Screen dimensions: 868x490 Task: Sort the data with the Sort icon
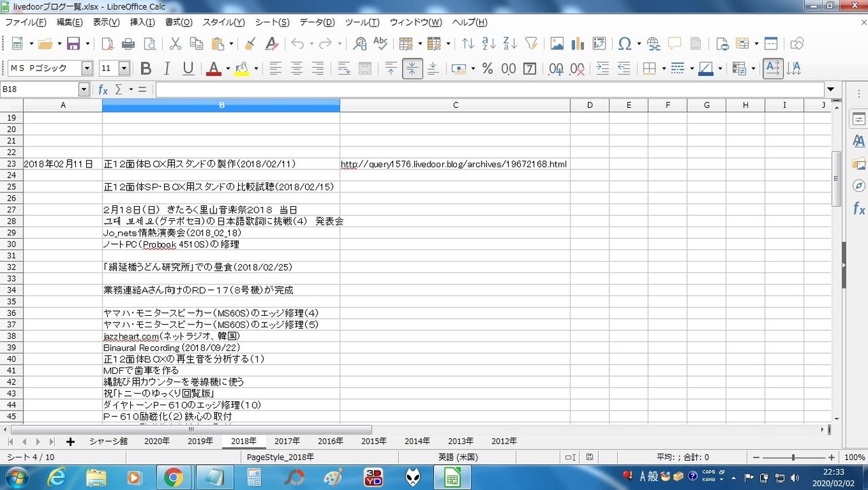pos(468,44)
